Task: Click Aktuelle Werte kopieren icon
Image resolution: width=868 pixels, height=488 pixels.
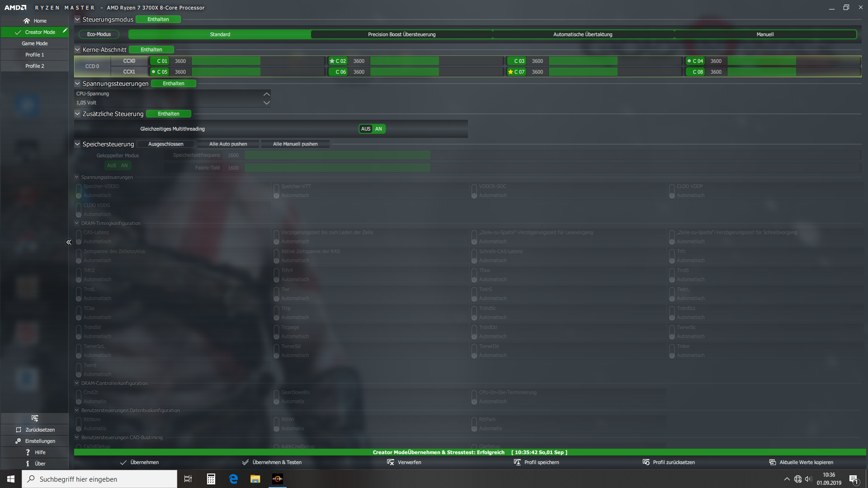Action: pos(772,462)
